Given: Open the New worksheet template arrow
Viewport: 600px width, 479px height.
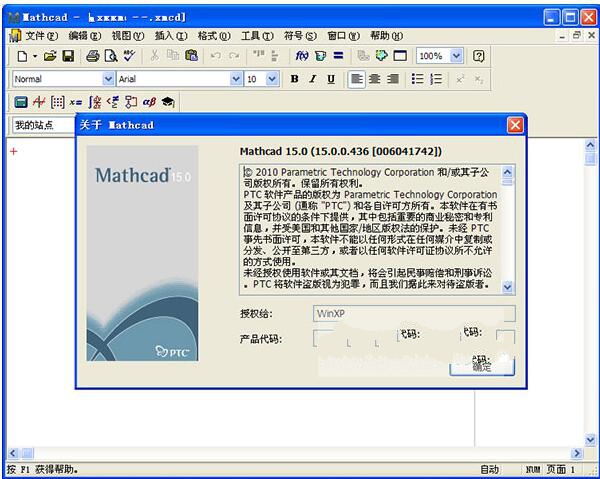Looking at the screenshot, I should point(35,56).
